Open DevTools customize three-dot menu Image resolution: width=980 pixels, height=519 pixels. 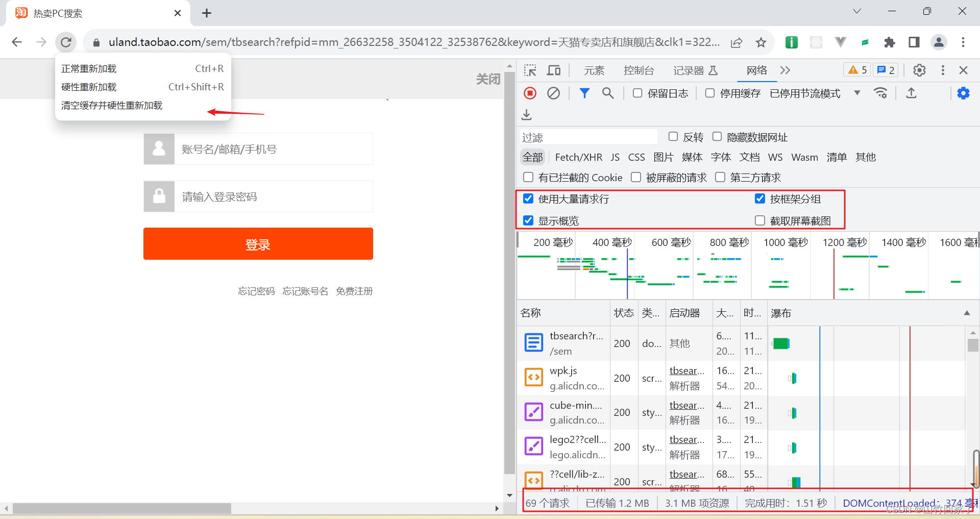click(x=943, y=70)
